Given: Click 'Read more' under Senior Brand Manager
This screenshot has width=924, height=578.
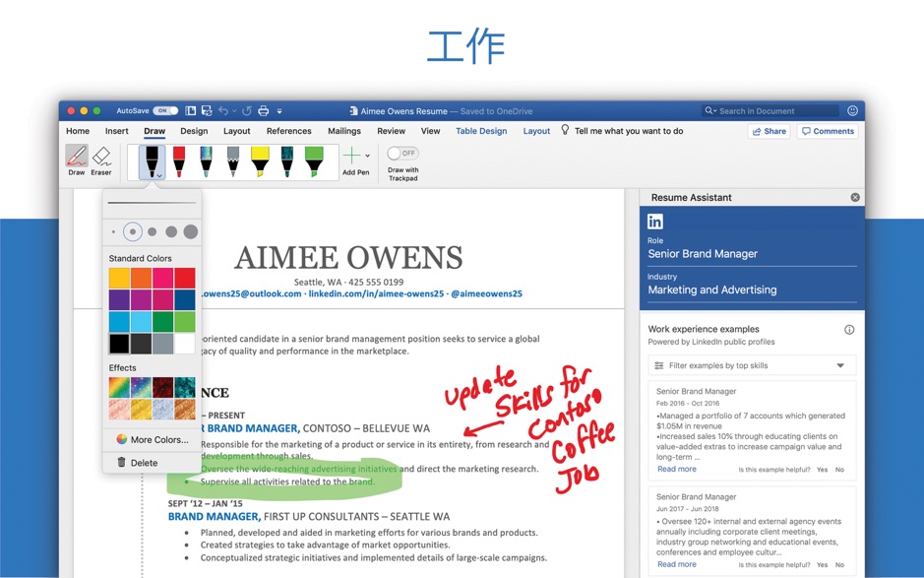Looking at the screenshot, I should click(x=677, y=469).
